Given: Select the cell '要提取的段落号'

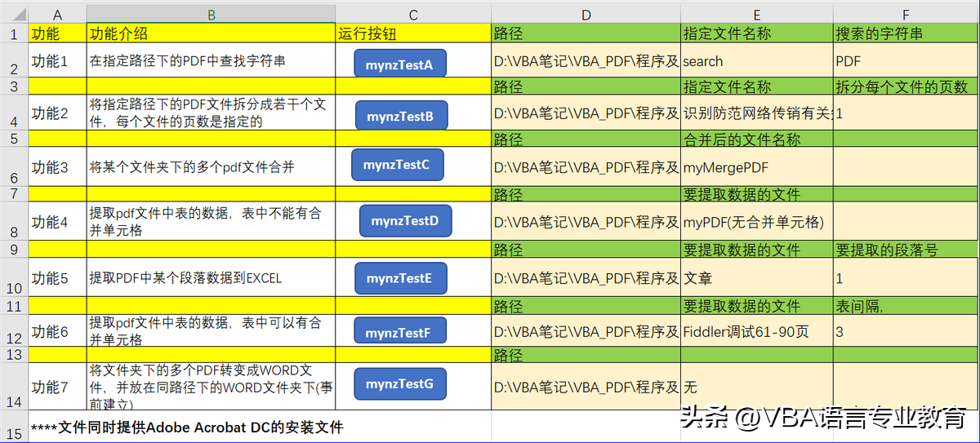Looking at the screenshot, I should pos(906,250).
